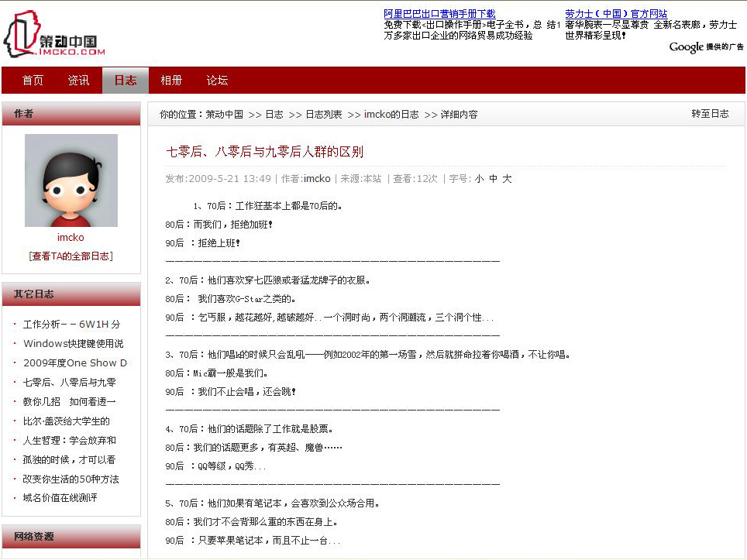Image resolution: width=747 pixels, height=560 pixels.
Task: Click the line 90后 ：拒绝上班!
Action: point(202,243)
